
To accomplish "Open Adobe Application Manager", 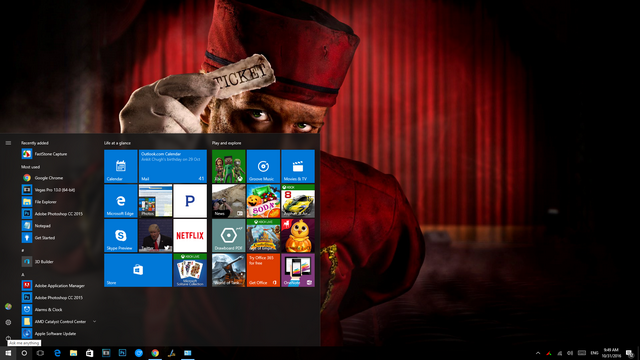I will 59,286.
